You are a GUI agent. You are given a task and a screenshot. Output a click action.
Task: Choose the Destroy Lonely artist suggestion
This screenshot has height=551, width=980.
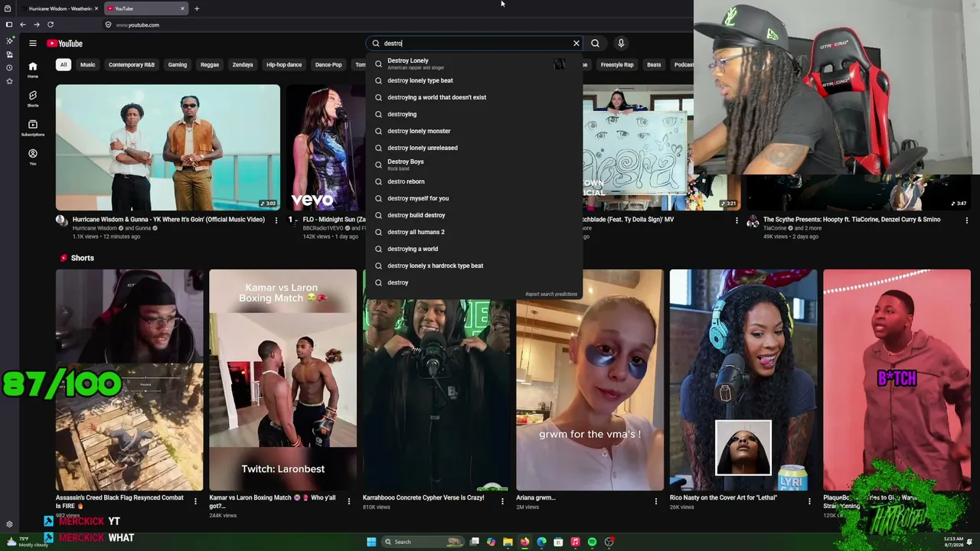474,64
